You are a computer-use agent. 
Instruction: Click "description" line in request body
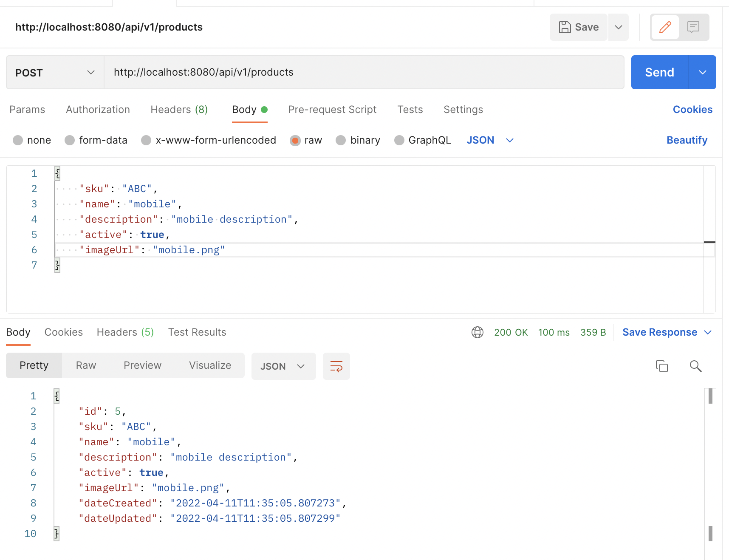[189, 219]
